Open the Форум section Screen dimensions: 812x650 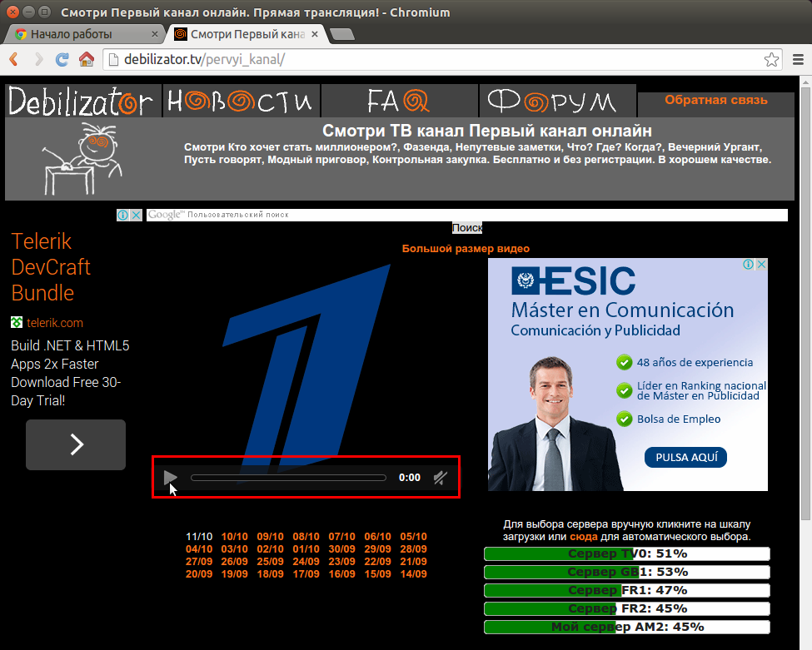coord(557,101)
